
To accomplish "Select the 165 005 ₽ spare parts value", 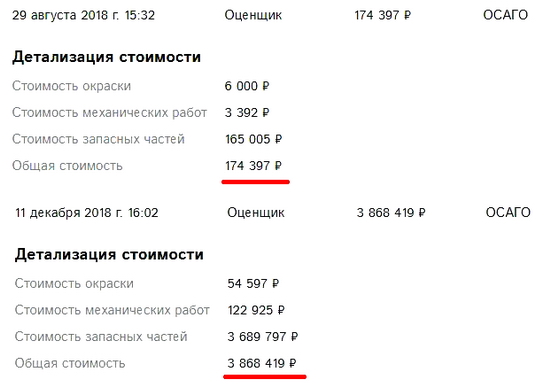I will coord(254,139).
